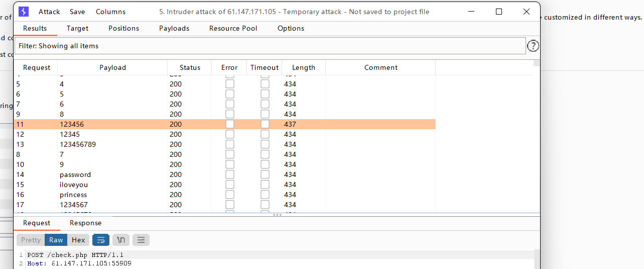Open the Save menu

pyautogui.click(x=77, y=12)
